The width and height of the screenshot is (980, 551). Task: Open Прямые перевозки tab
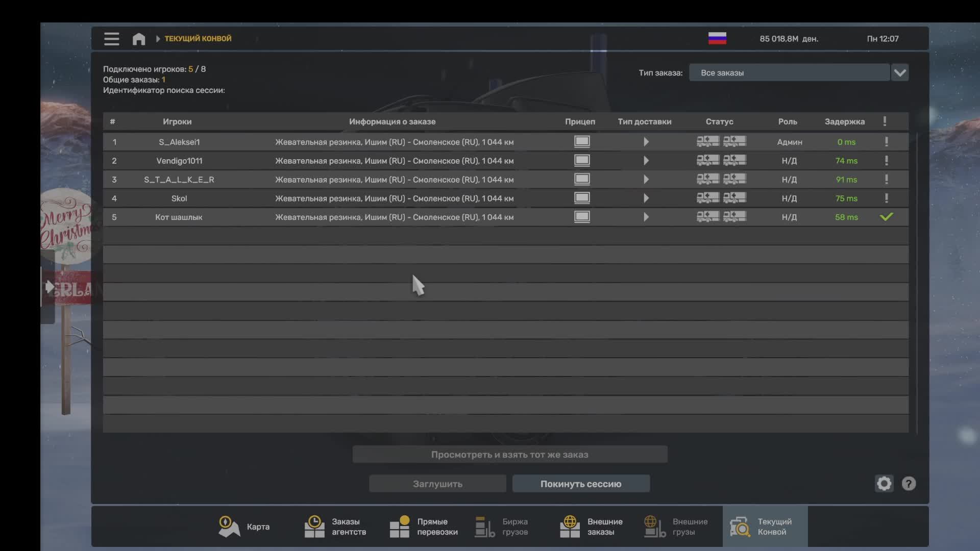(x=424, y=527)
